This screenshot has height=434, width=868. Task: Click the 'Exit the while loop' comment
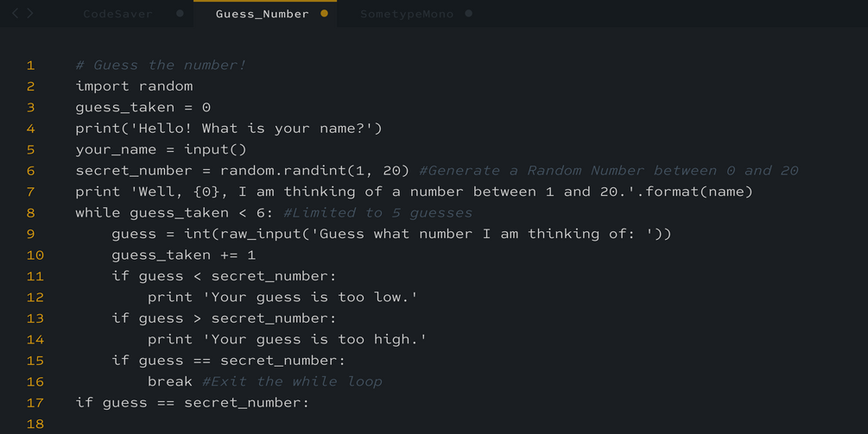pyautogui.click(x=292, y=381)
